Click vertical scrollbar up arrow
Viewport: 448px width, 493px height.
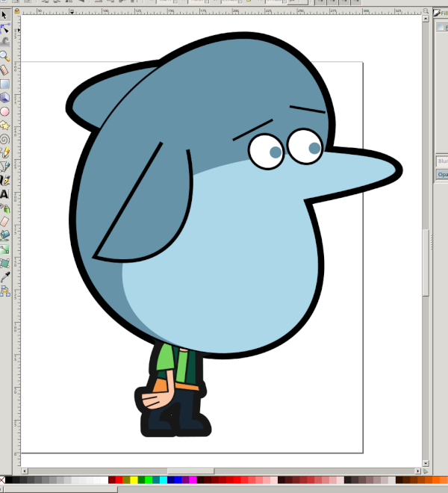pos(426,19)
